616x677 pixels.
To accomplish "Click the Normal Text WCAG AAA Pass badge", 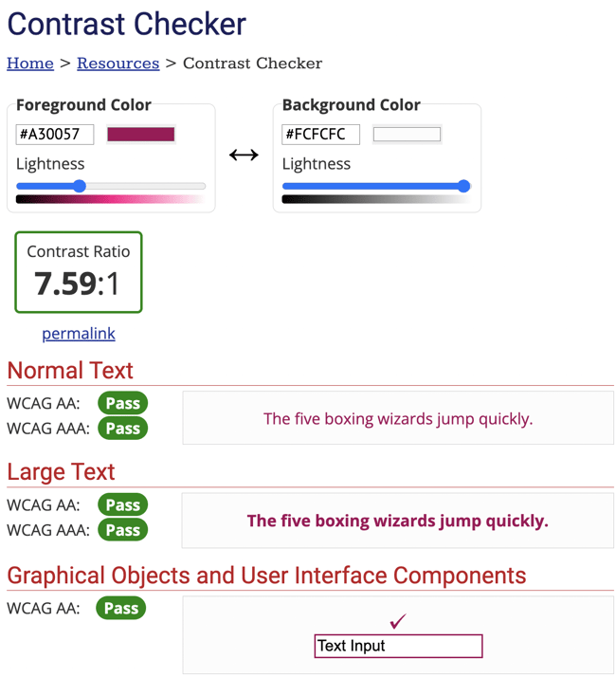I will (122, 429).
